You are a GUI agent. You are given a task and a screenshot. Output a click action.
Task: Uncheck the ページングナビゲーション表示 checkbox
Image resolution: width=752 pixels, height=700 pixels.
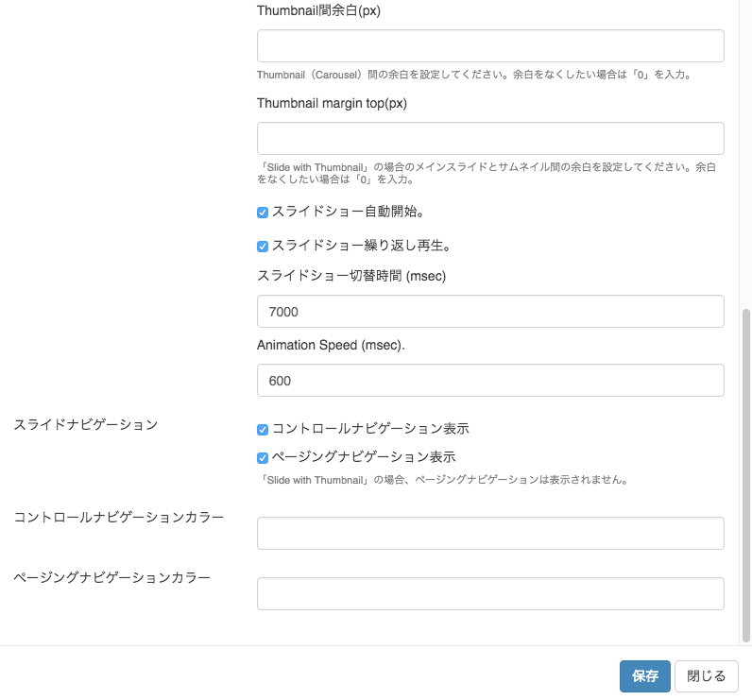tap(263, 458)
